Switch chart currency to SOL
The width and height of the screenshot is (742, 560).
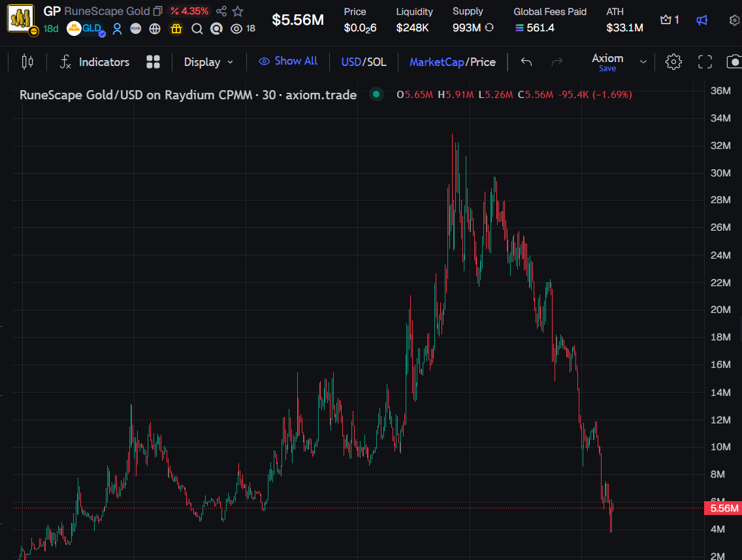click(377, 62)
